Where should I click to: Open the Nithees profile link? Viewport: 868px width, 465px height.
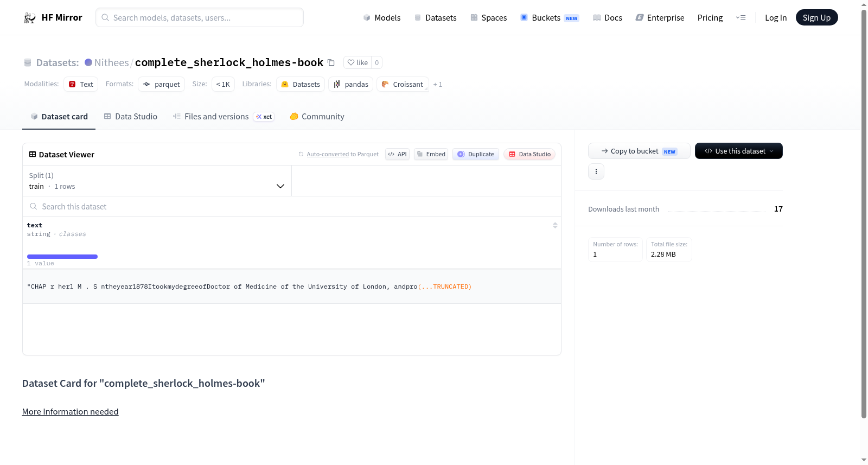pos(112,63)
